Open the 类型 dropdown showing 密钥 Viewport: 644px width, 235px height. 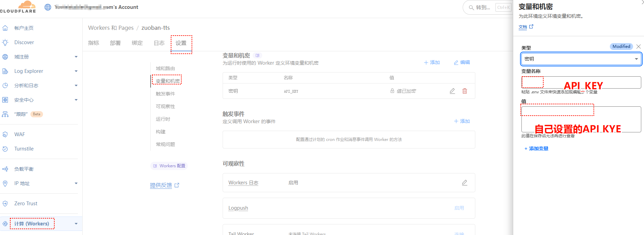(x=580, y=59)
